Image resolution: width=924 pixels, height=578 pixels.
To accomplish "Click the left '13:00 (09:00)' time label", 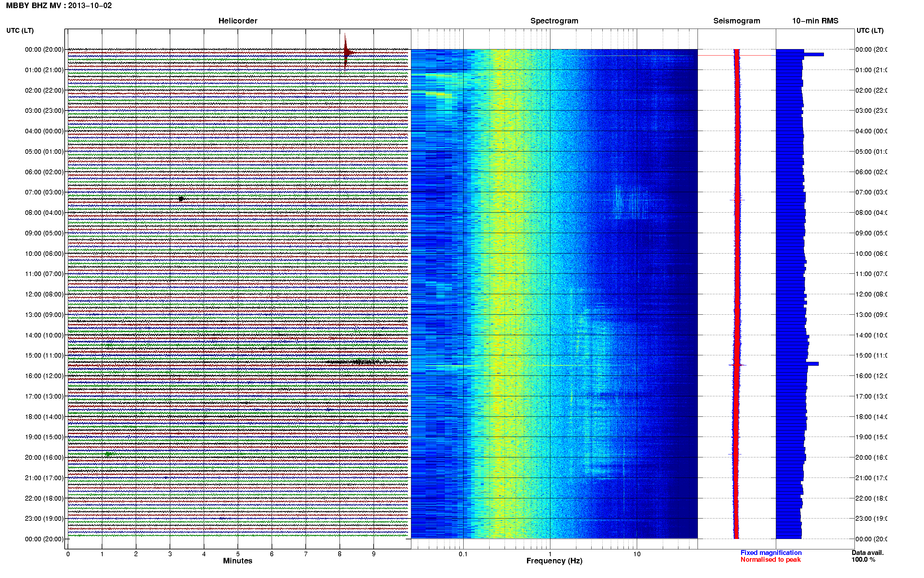I will [44, 315].
